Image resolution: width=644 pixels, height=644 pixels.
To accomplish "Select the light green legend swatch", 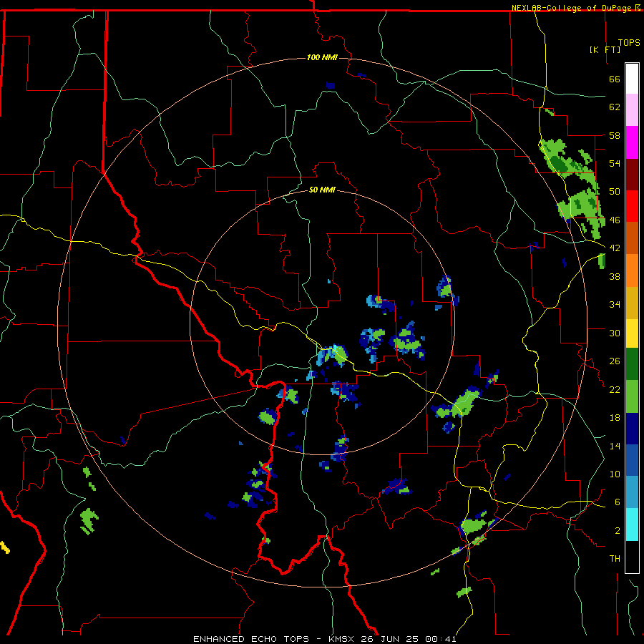I will click(x=632, y=396).
